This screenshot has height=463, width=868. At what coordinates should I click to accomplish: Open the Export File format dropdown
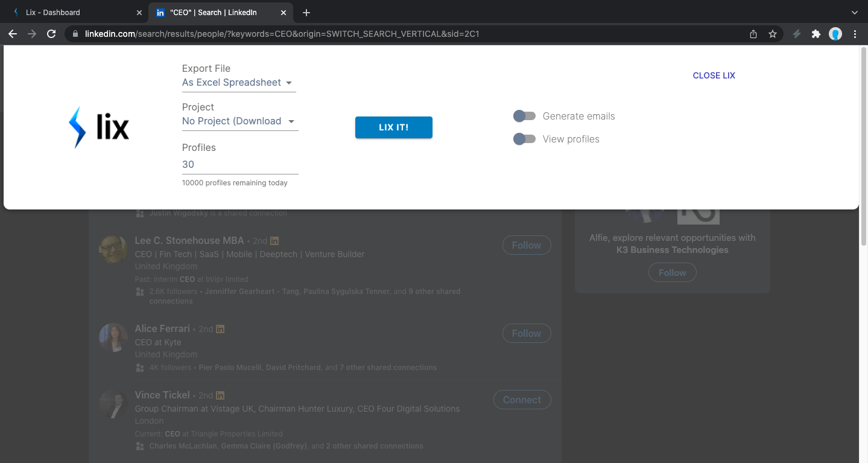pyautogui.click(x=239, y=83)
